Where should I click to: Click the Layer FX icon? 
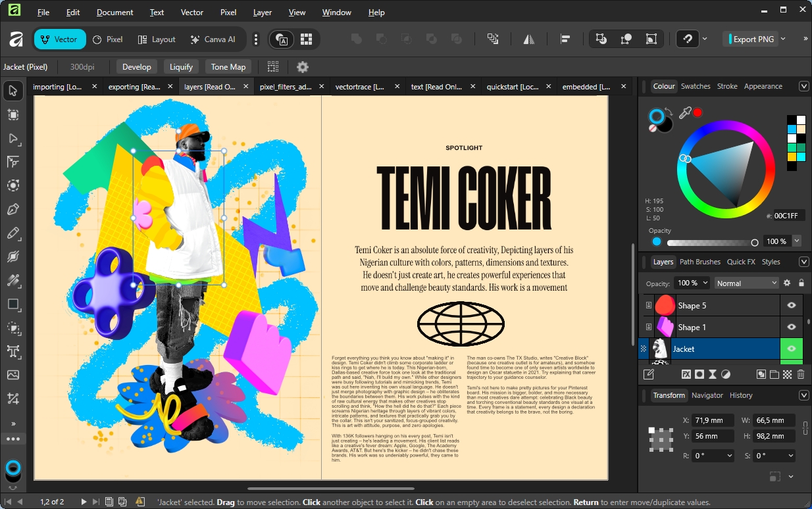click(686, 374)
